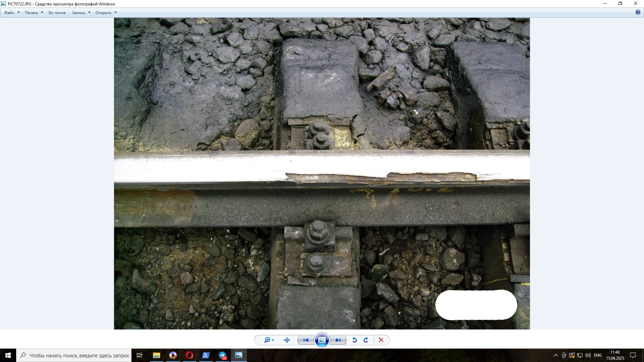The image size is (644, 362).
Task: Launch Opera browser from the taskbar
Action: [x=189, y=355]
